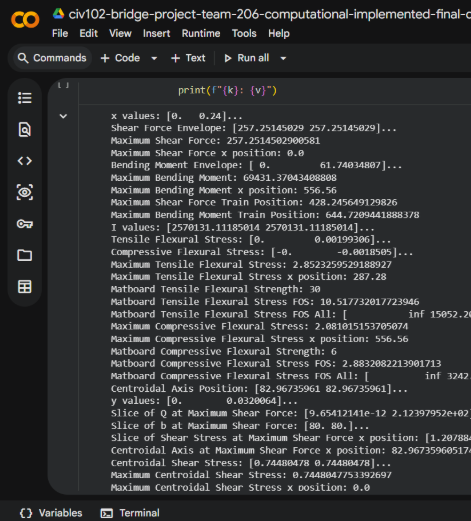Select 'Matboard Tensile Flexural Stress FOS: 10.51' line
The image size is (471, 521).
coord(265,302)
